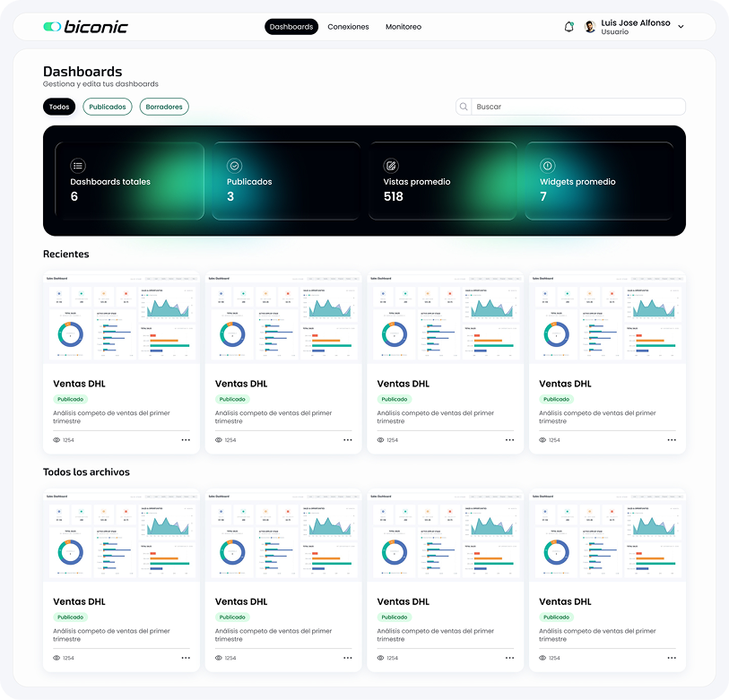This screenshot has height=700, width=729.
Task: Open the Dashboards nav tab
Action: [291, 27]
